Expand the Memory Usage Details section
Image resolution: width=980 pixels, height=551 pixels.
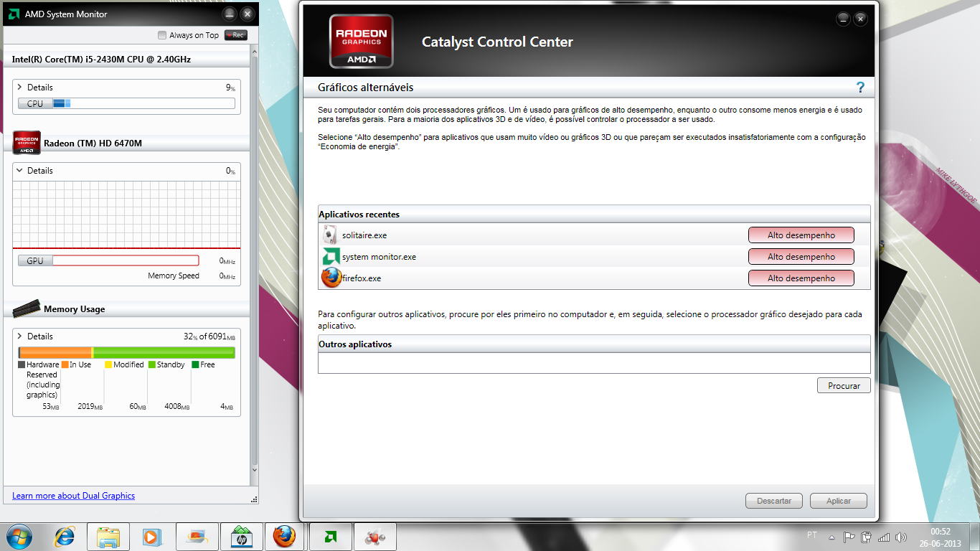pyautogui.click(x=19, y=336)
